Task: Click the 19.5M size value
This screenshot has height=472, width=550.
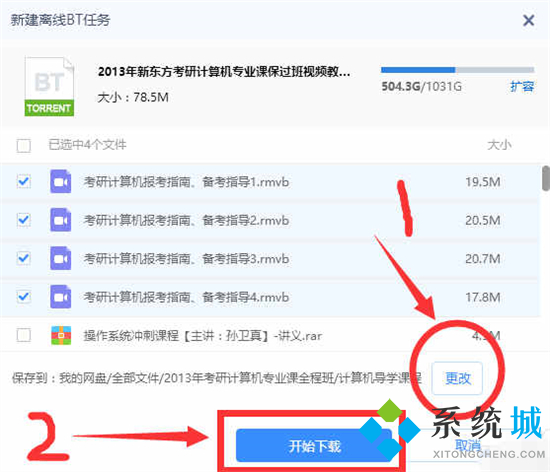Action: tap(483, 182)
